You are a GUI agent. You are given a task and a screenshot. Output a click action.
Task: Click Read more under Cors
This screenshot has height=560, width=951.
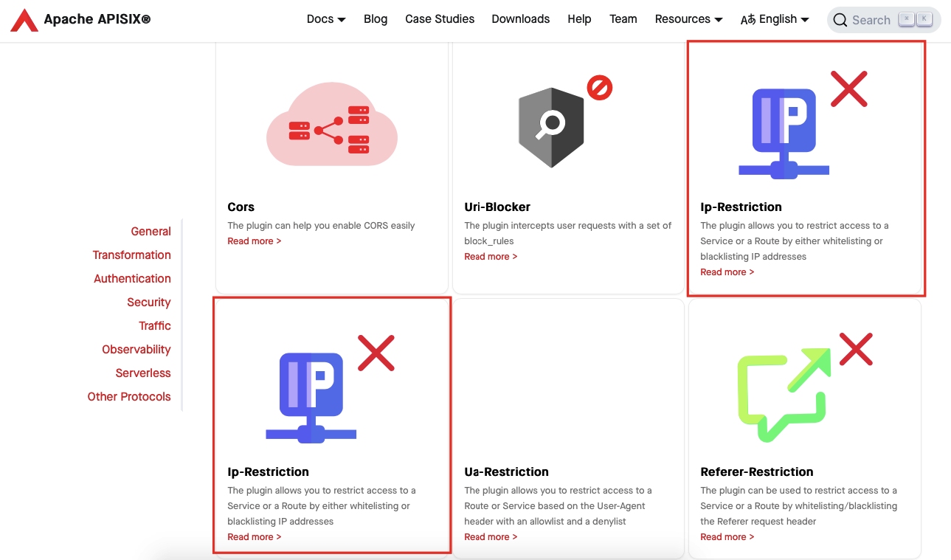(x=254, y=241)
